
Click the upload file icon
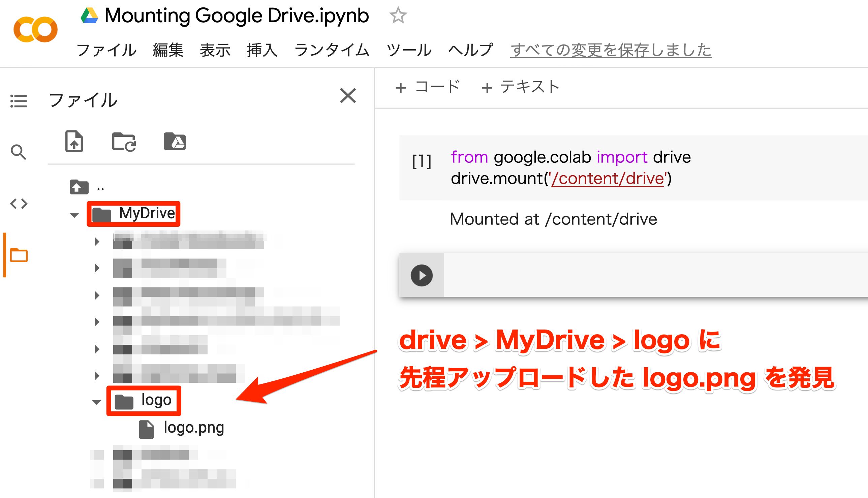tap(74, 141)
